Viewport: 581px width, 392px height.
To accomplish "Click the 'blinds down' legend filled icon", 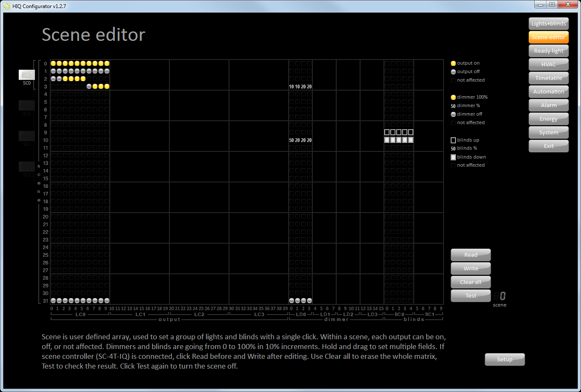I will point(453,157).
